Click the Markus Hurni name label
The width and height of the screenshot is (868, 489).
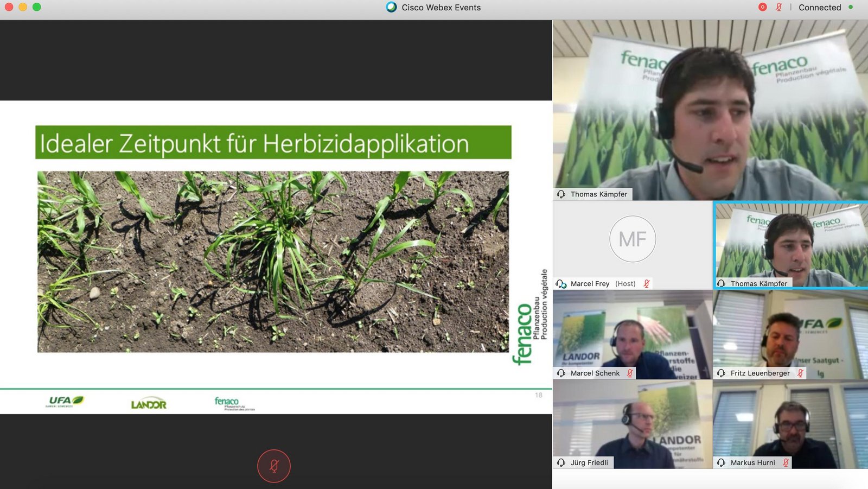tap(752, 463)
